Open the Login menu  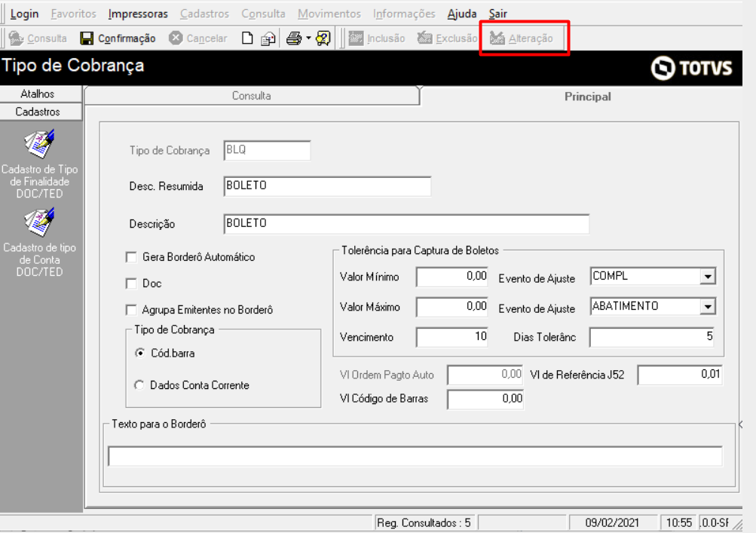click(24, 14)
